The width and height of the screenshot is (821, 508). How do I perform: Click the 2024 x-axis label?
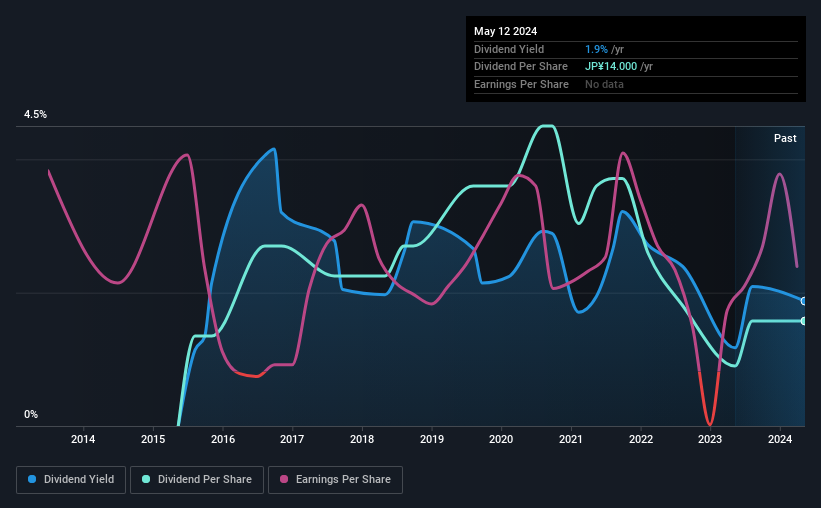pyautogui.click(x=780, y=439)
